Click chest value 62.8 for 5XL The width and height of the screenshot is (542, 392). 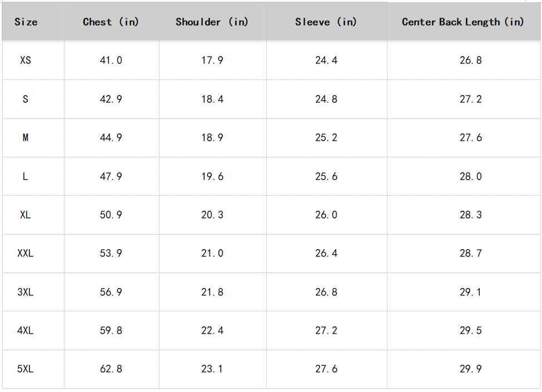pyautogui.click(x=111, y=369)
